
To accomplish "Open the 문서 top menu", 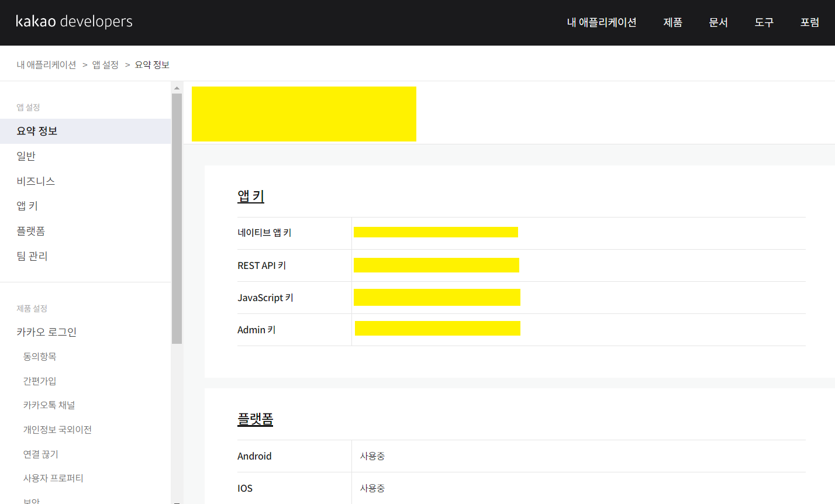I will pyautogui.click(x=719, y=22).
